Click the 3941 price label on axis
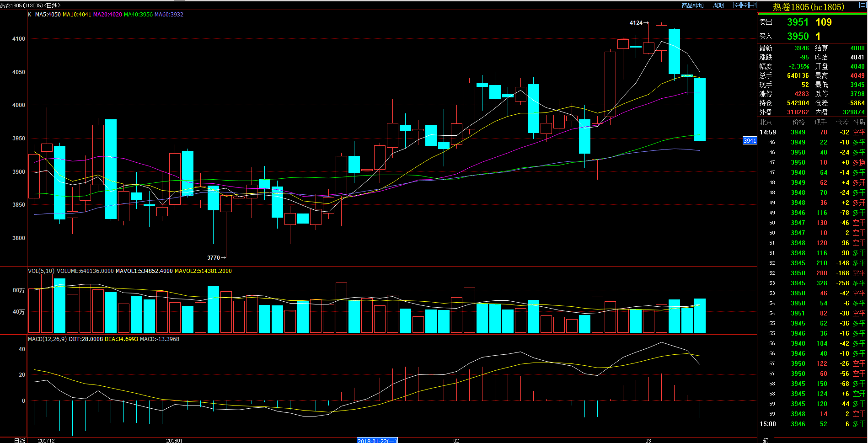 coord(750,140)
